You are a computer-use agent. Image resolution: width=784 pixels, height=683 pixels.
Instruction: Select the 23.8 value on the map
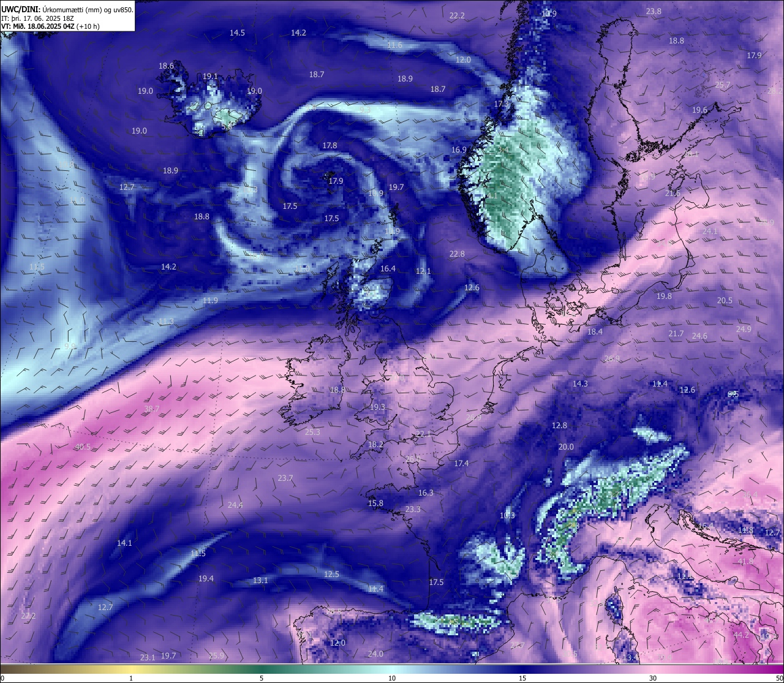click(x=654, y=11)
